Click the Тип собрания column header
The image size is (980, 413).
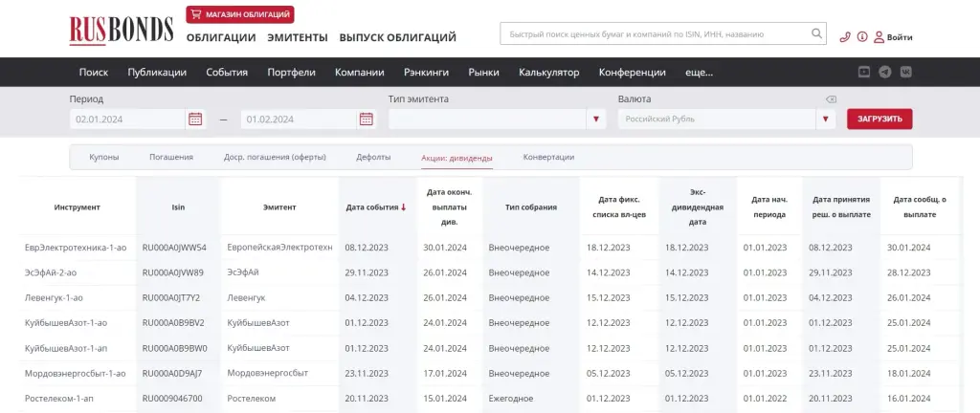(x=530, y=207)
